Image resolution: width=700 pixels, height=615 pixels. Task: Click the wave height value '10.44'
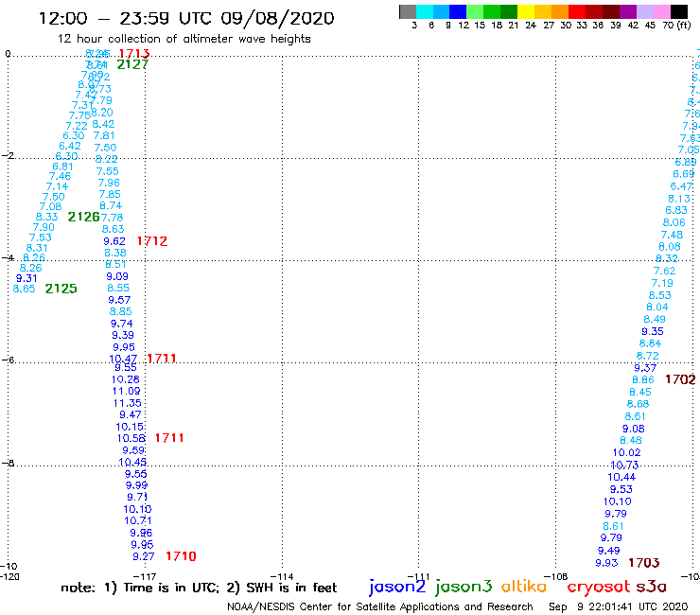pyautogui.click(x=621, y=477)
